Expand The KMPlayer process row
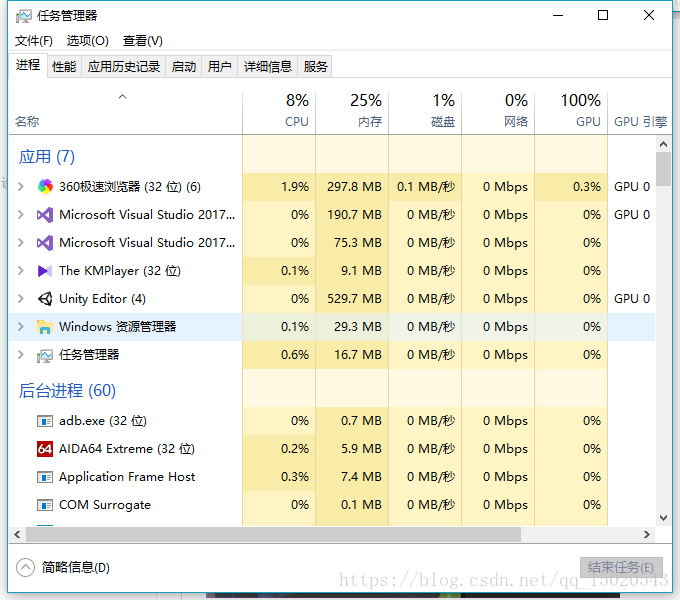Viewport: 680px width, 600px height. click(20, 271)
